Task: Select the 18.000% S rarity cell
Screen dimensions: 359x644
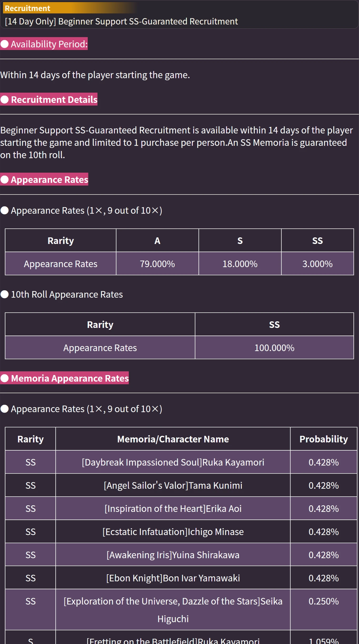Action: pyautogui.click(x=240, y=264)
